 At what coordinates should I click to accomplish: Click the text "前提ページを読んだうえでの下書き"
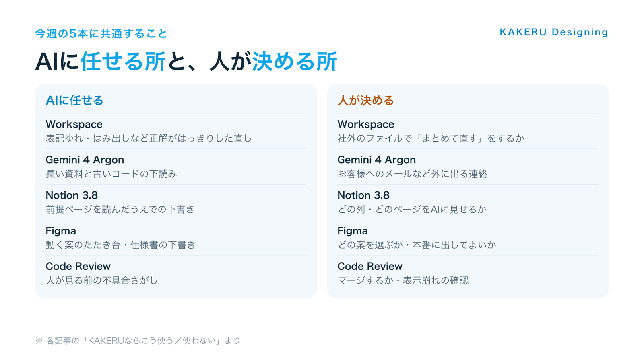coord(120,209)
